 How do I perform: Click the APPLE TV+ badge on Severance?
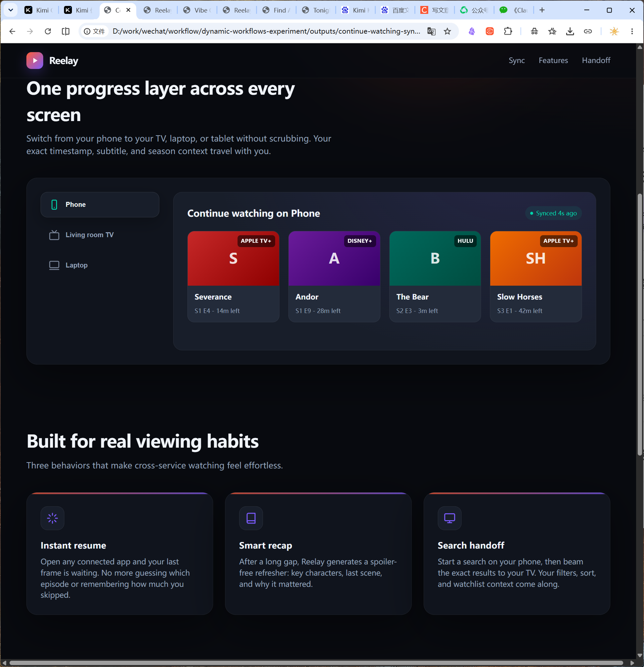point(256,241)
